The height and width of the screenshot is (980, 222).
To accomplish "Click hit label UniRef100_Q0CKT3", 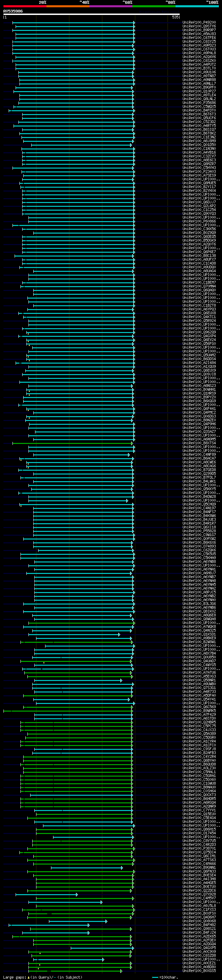I will tap(199, 795).
